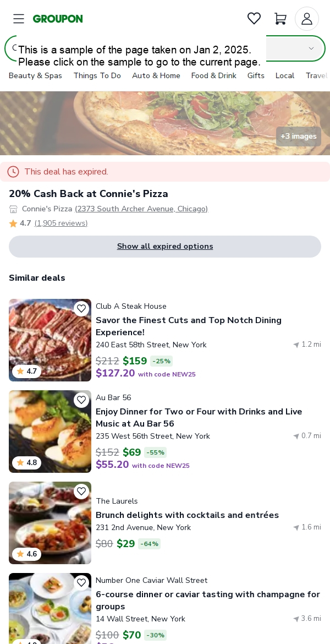The image size is (330, 644).
Task: Click the distance arrow icon beside 1.2 mi
Action: click(296, 345)
